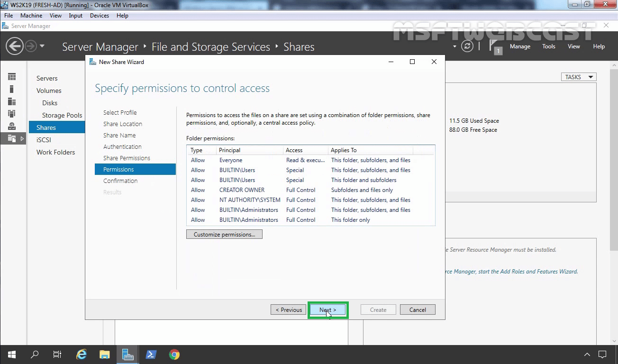Image resolution: width=618 pixels, height=364 pixels.
Task: Expand the navigation history dropdown beside back arrow
Action: tap(42, 46)
